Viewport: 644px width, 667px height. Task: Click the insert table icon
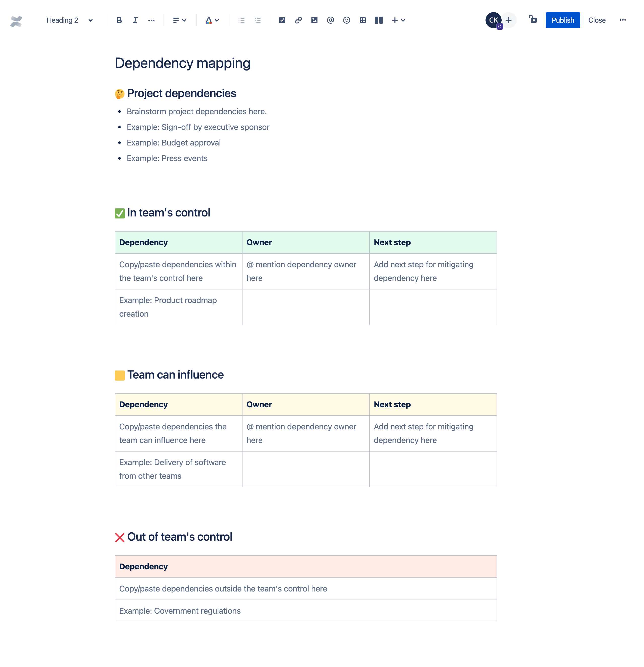pos(363,20)
